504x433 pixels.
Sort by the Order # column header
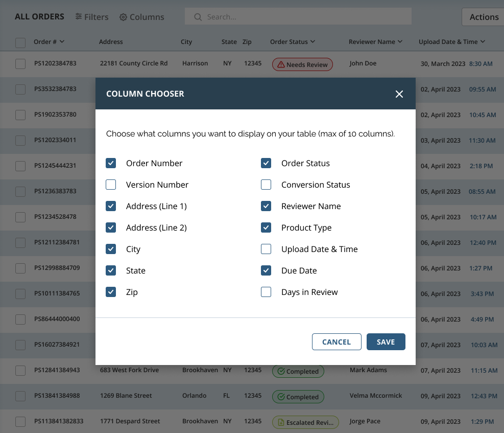[x=49, y=42]
